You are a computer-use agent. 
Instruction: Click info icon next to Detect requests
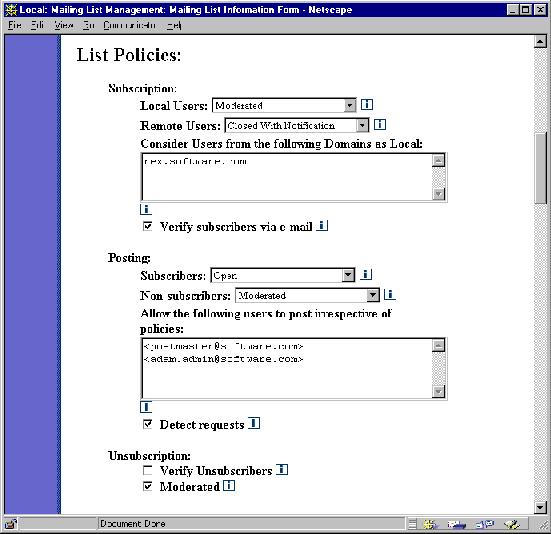tap(254, 423)
